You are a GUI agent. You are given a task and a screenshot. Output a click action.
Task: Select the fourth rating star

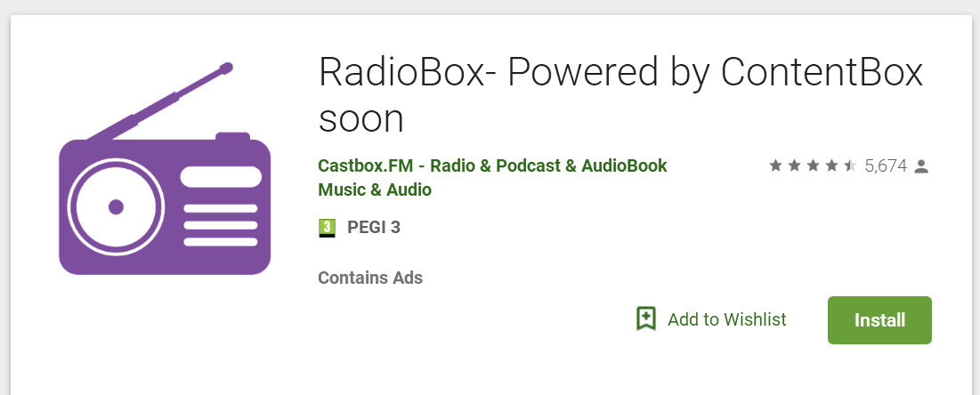pos(831,165)
